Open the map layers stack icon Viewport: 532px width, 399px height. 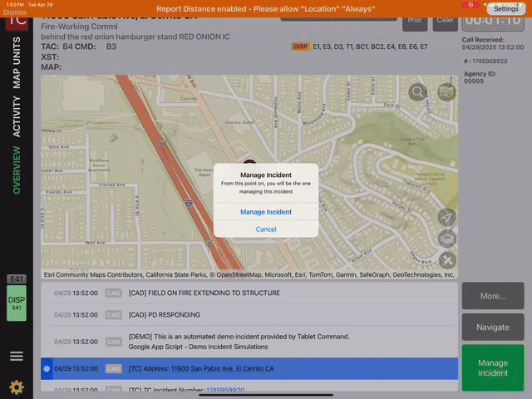pyautogui.click(x=447, y=239)
